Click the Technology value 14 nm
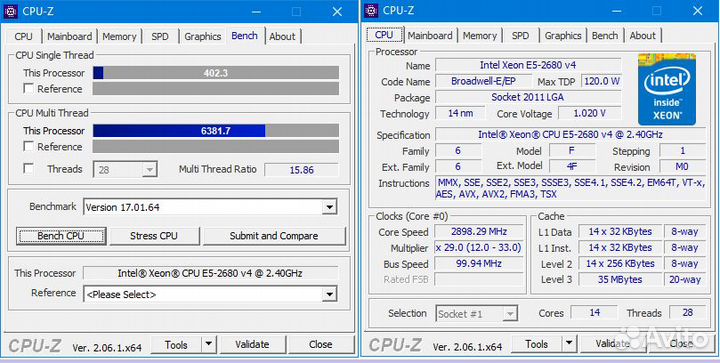Viewport: 720px width, 363px height. (460, 113)
